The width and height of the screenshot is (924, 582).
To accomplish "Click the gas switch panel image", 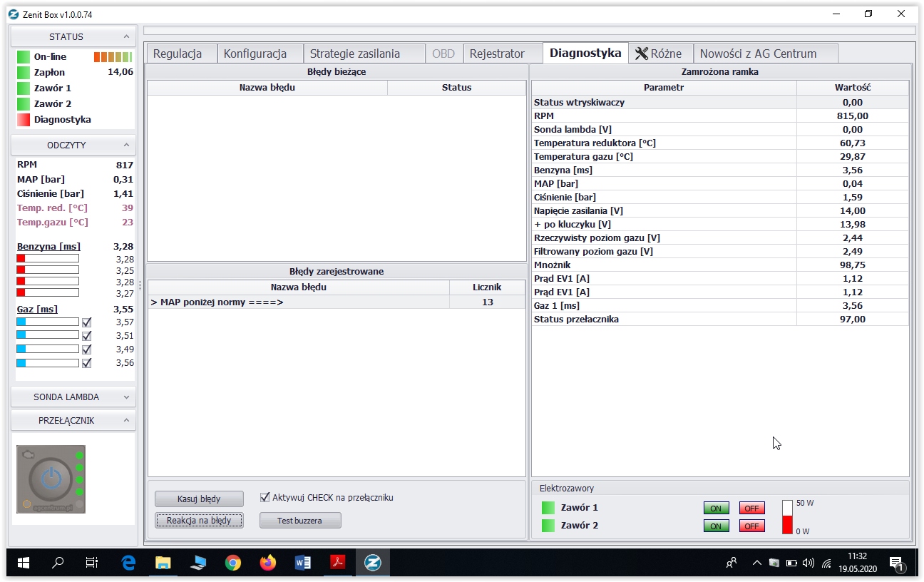I will (50, 479).
